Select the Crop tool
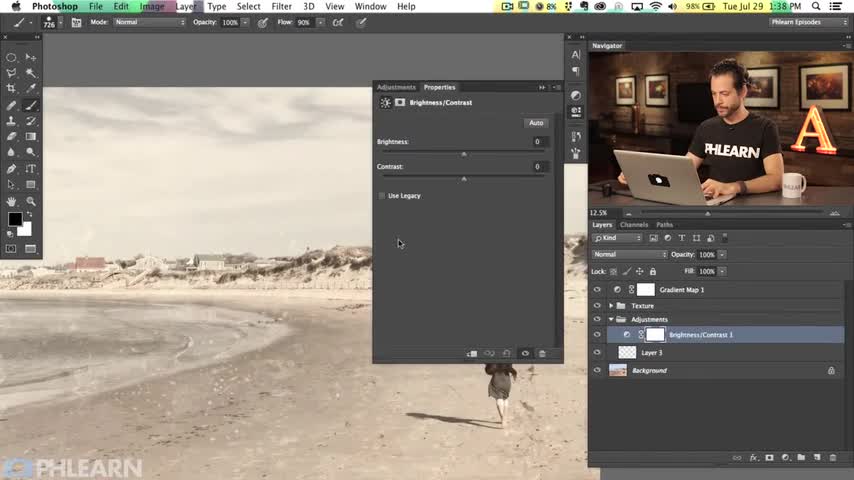Viewport: 854px width, 480px height. (x=12, y=88)
